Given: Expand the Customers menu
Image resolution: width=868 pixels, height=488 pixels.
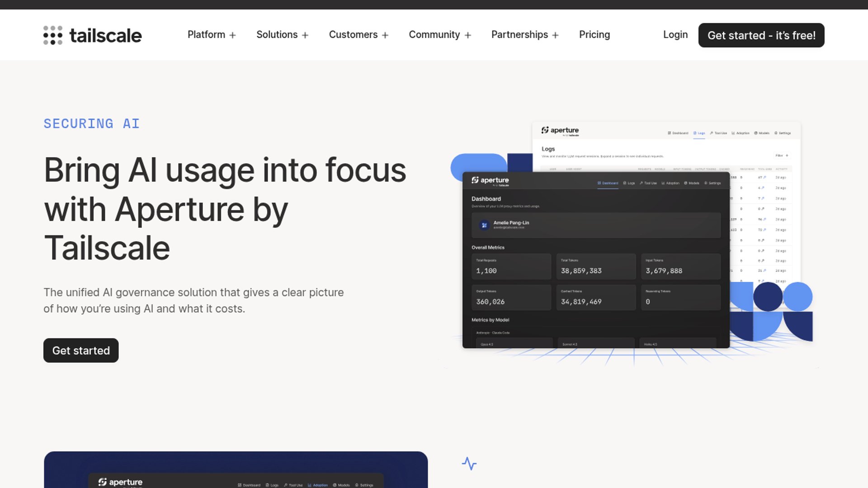Looking at the screenshot, I should point(359,35).
